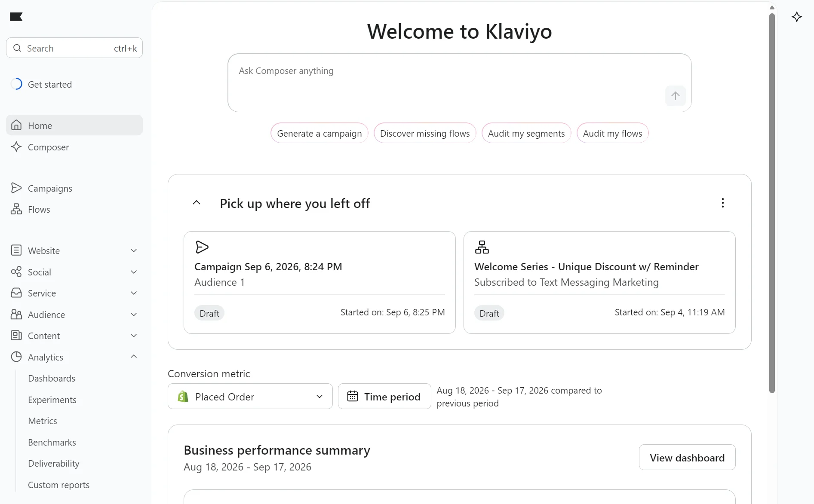Expand the Audience section chevron
The width and height of the screenshot is (814, 504).
pos(134,315)
